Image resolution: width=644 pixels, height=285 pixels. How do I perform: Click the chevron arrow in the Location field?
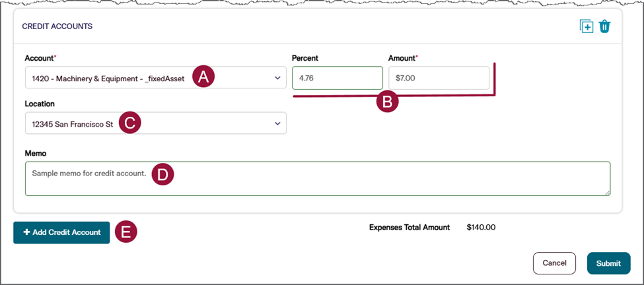[277, 123]
